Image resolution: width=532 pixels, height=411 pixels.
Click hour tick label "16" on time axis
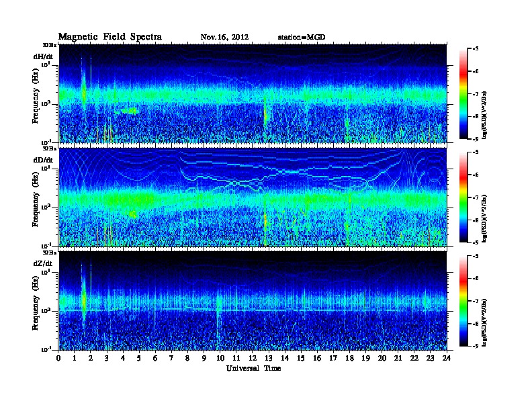pyautogui.click(x=317, y=358)
